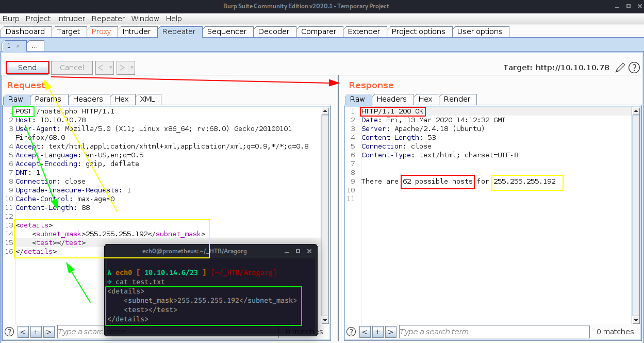The width and height of the screenshot is (644, 343).
Task: Switch to the Sequencer tab
Action: click(x=227, y=31)
